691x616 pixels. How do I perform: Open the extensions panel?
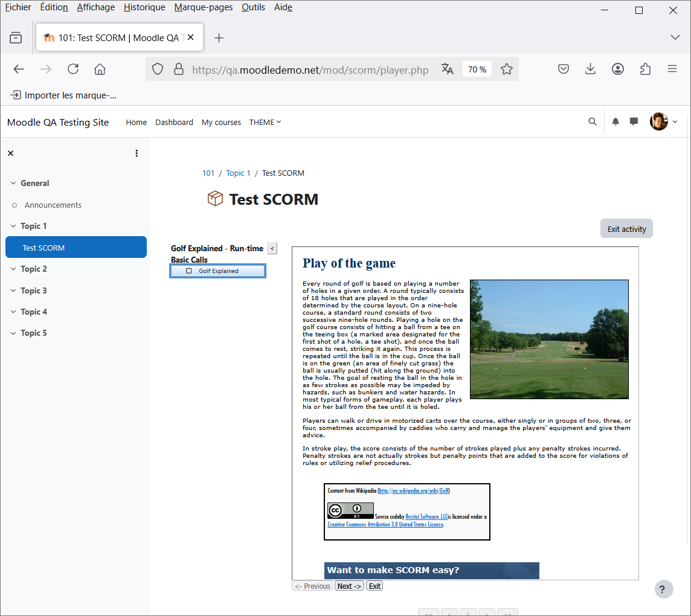tap(645, 69)
